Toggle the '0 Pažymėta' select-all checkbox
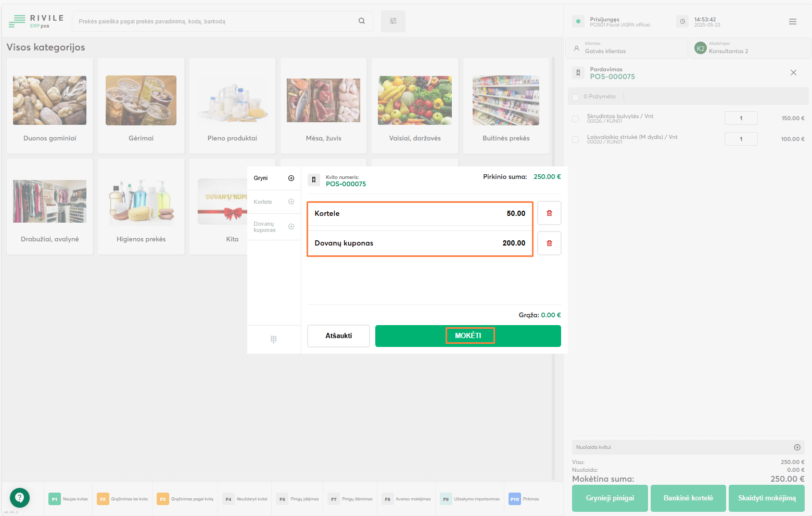The width and height of the screenshot is (812, 516). tap(576, 97)
